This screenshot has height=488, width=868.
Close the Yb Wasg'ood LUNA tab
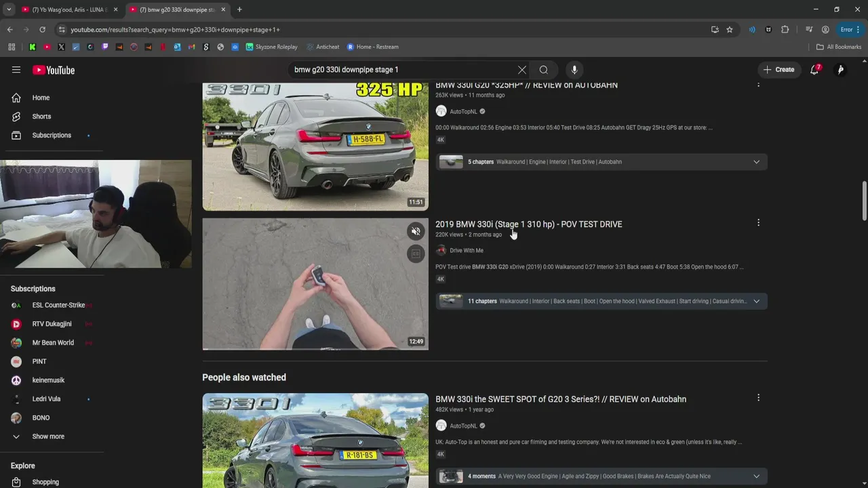coord(115,9)
